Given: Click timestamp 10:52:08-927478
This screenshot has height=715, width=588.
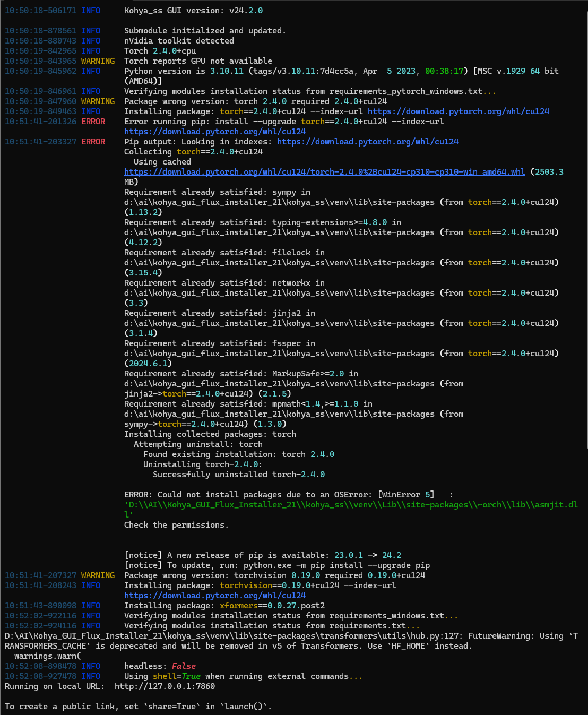Looking at the screenshot, I should click(40, 676).
